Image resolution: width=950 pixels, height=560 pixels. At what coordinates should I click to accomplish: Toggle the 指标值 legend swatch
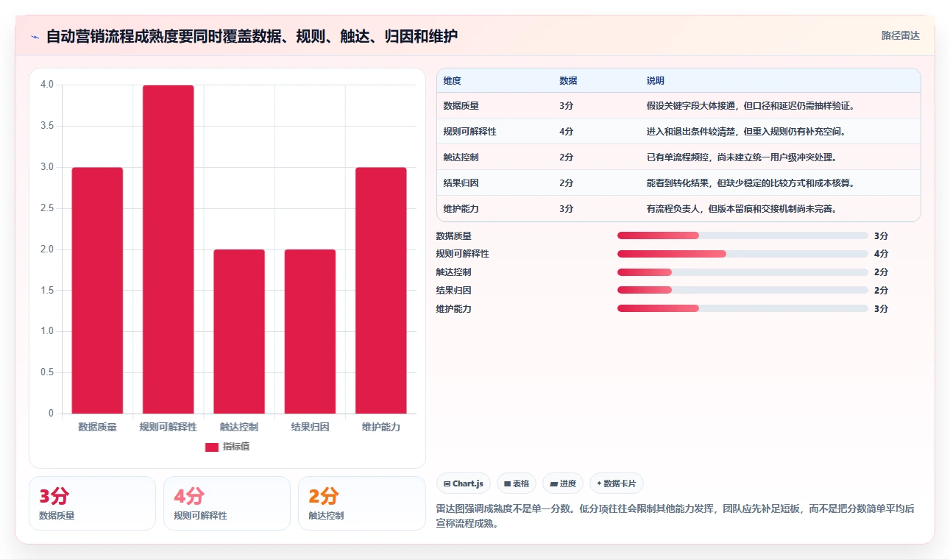point(212,447)
